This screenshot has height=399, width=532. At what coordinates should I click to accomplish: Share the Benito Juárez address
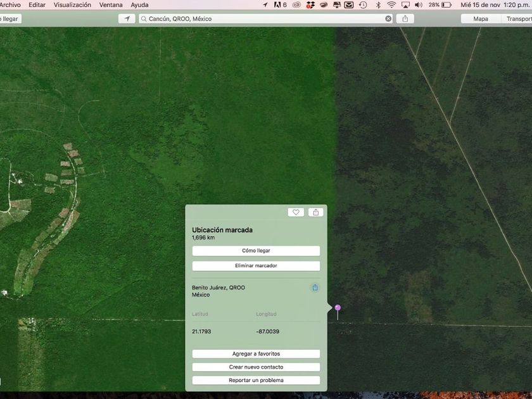coord(315,288)
